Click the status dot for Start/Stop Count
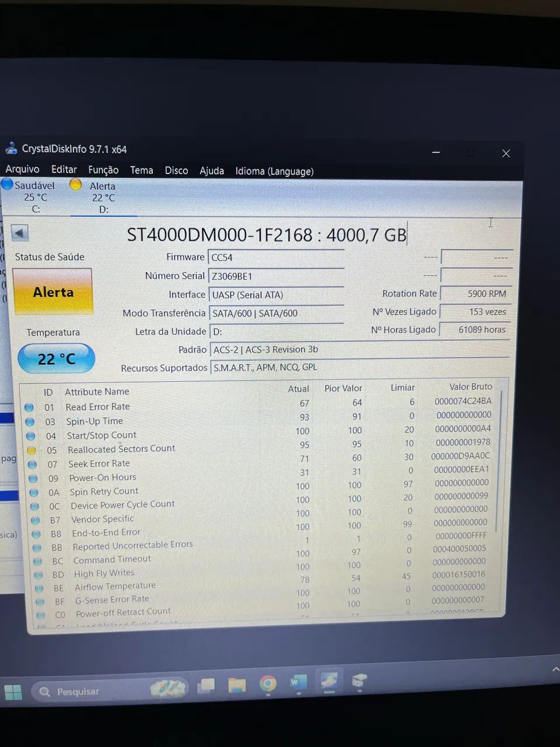560x747 pixels. (x=30, y=436)
